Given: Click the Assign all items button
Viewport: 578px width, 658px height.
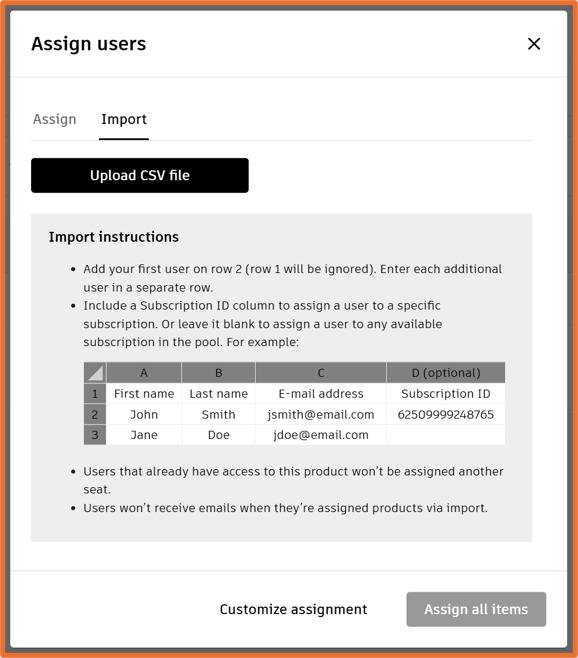Looking at the screenshot, I should click(x=476, y=609).
